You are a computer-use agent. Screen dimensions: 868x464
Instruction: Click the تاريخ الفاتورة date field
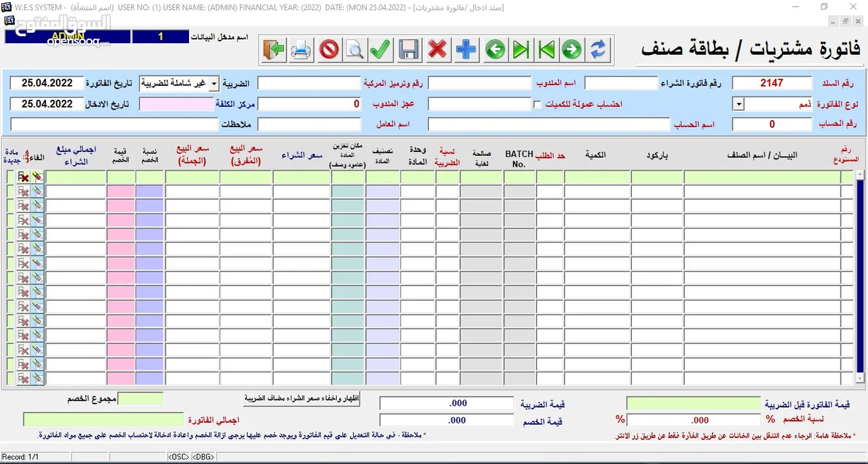click(47, 83)
